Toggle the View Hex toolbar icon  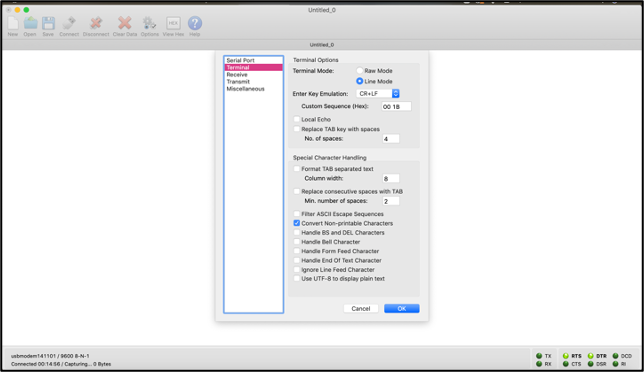coord(173,23)
